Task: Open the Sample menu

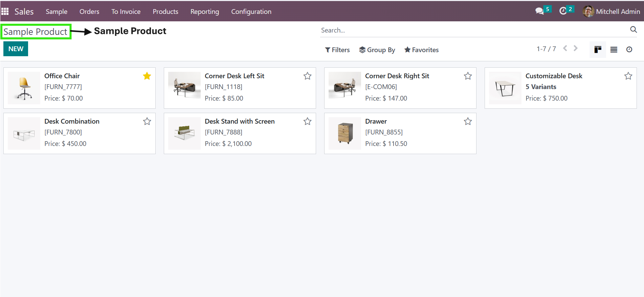Action: (57, 12)
